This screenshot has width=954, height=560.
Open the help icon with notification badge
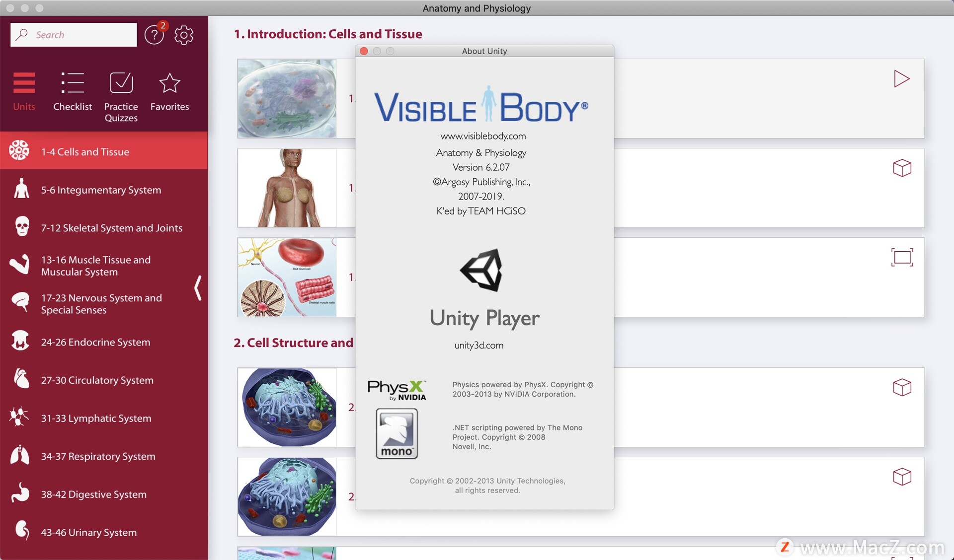[155, 34]
